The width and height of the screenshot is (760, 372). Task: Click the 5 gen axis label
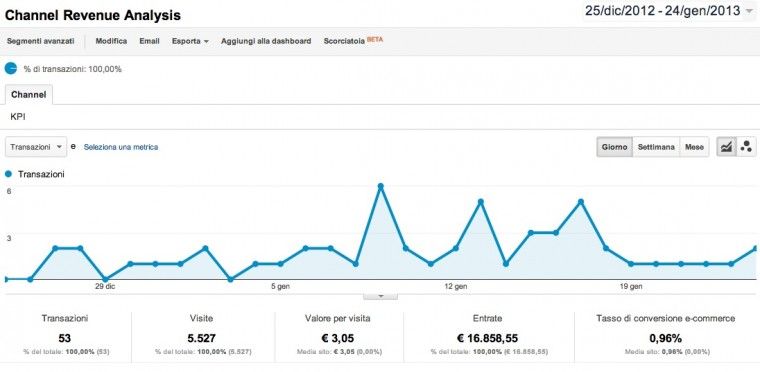coord(280,287)
